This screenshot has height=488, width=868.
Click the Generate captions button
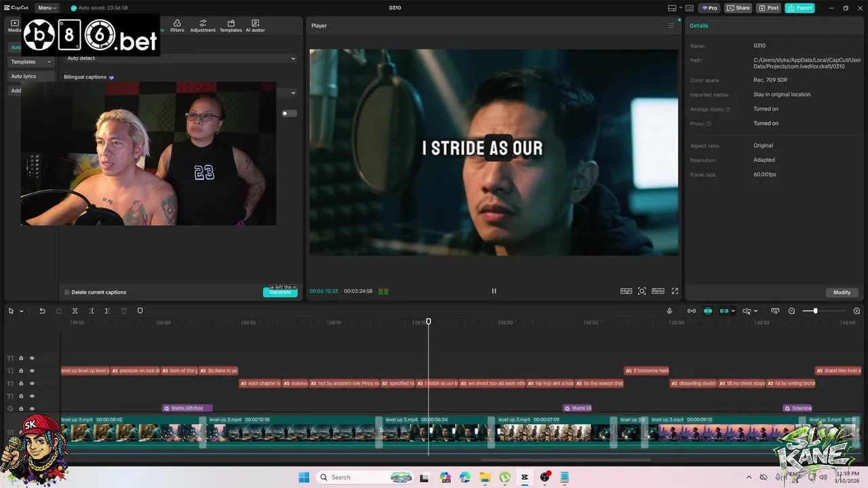click(280, 292)
